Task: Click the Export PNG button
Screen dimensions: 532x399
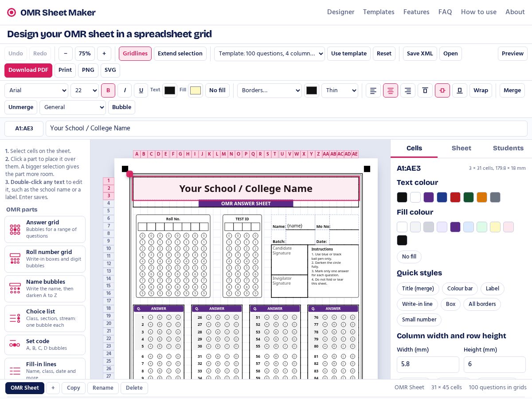Action: (88, 70)
